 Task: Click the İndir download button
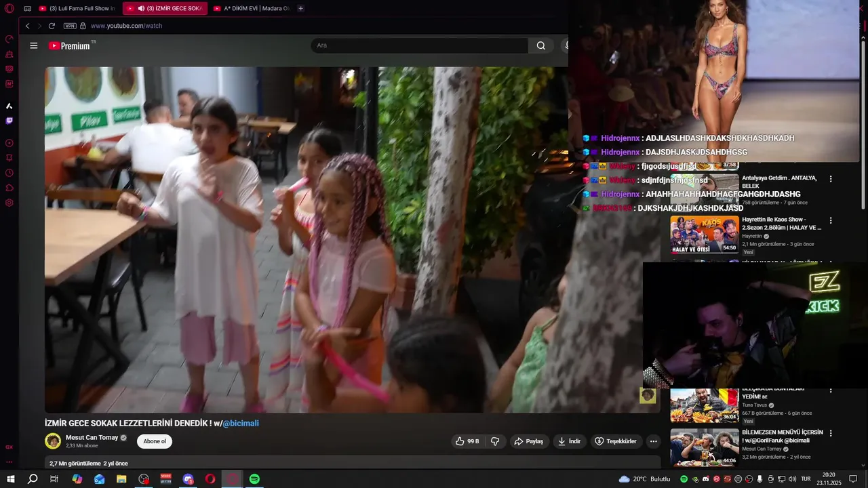click(570, 441)
